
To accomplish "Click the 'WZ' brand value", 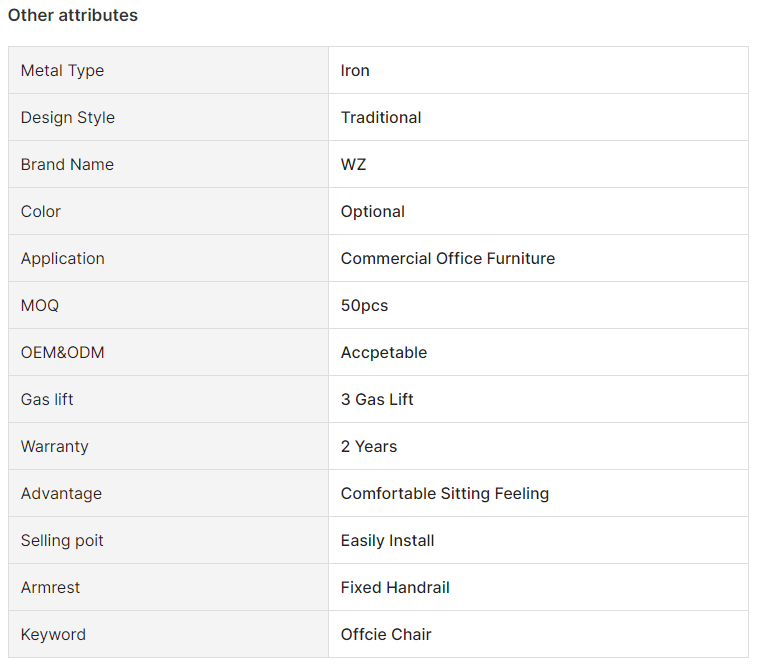I will coord(353,165).
